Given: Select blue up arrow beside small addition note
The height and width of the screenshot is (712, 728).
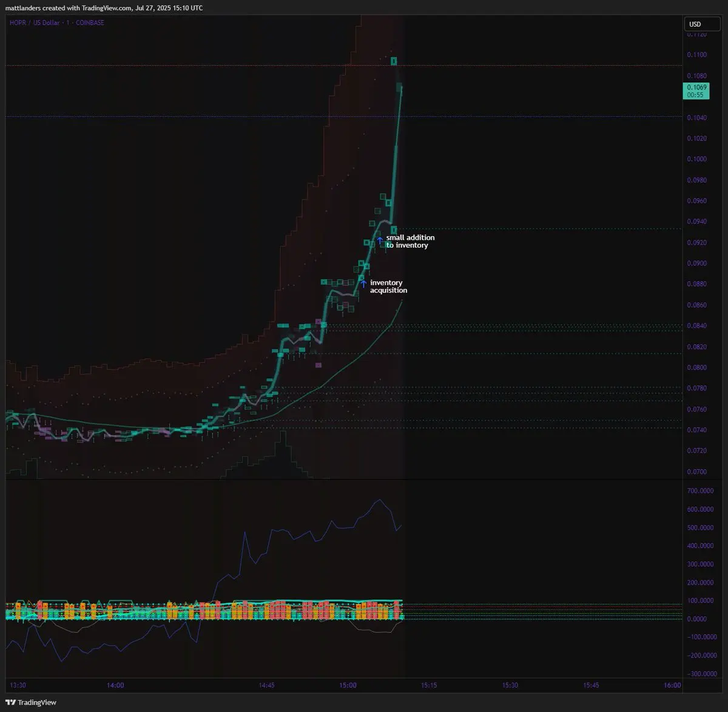Looking at the screenshot, I should [380, 240].
